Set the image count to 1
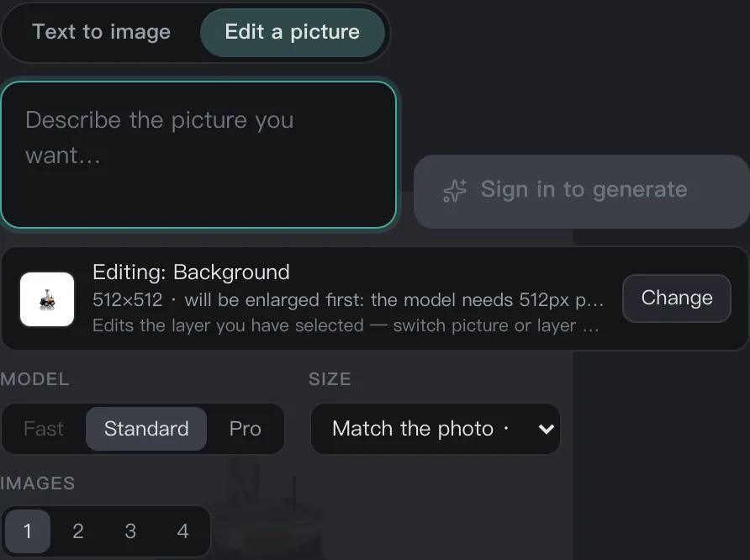 tap(28, 531)
